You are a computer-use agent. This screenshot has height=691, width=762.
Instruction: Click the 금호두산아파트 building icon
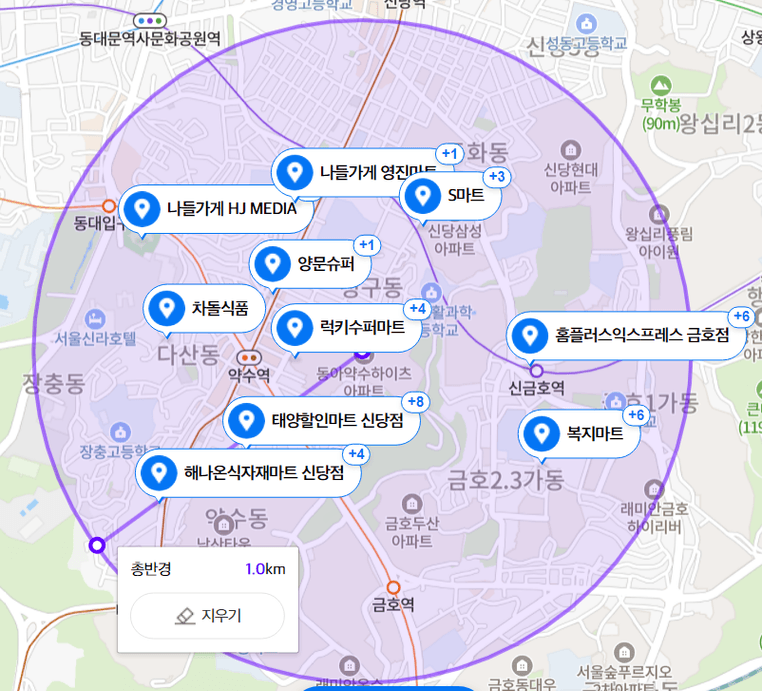[x=412, y=504]
